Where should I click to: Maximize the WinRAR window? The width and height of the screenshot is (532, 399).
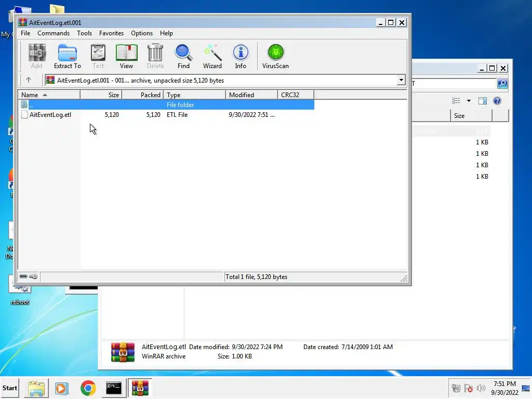tap(391, 22)
